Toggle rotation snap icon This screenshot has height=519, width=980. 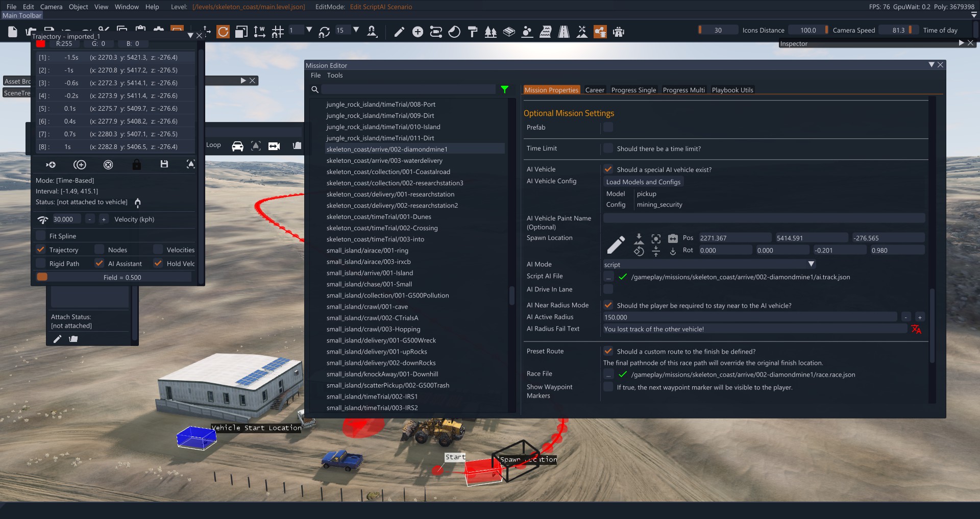pyautogui.click(x=324, y=32)
